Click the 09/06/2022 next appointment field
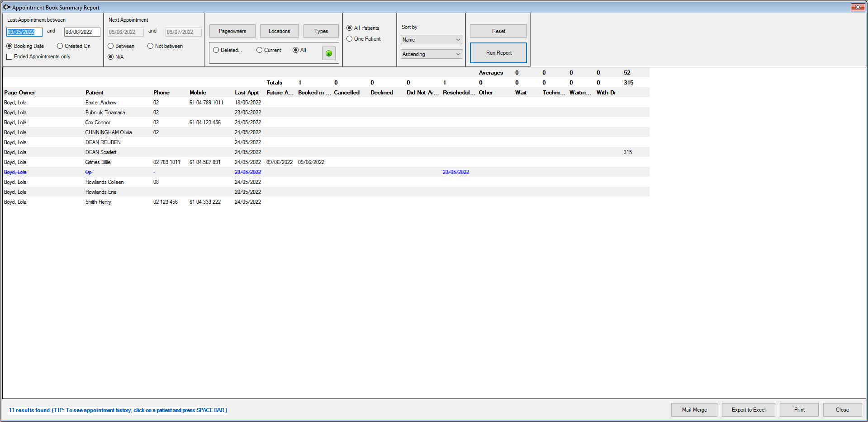The image size is (868, 422). (x=126, y=32)
